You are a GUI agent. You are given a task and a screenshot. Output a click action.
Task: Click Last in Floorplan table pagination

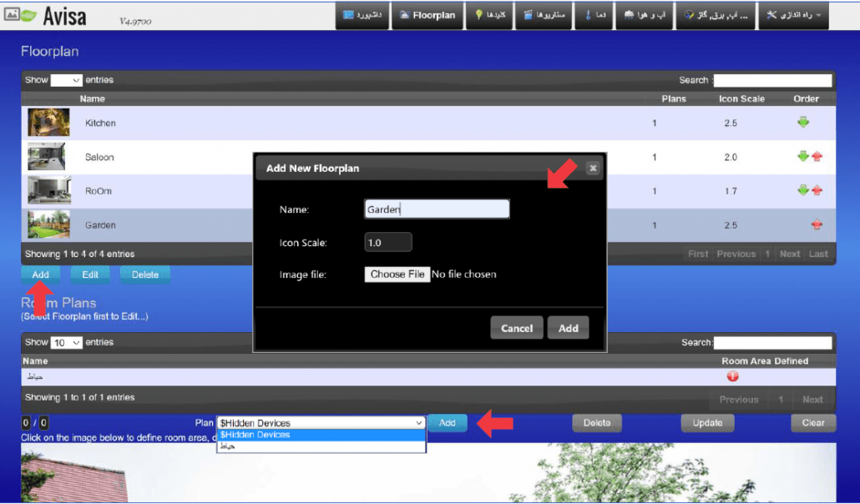(818, 254)
